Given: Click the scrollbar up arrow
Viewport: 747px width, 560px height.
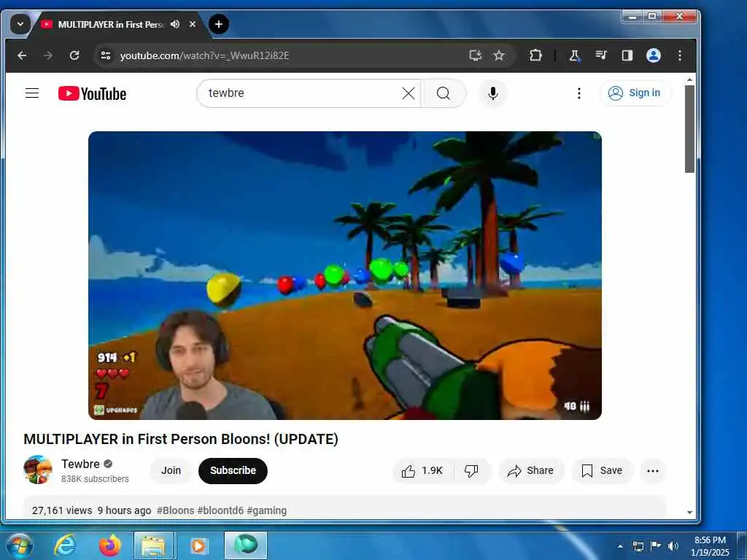Looking at the screenshot, I should 690,80.
